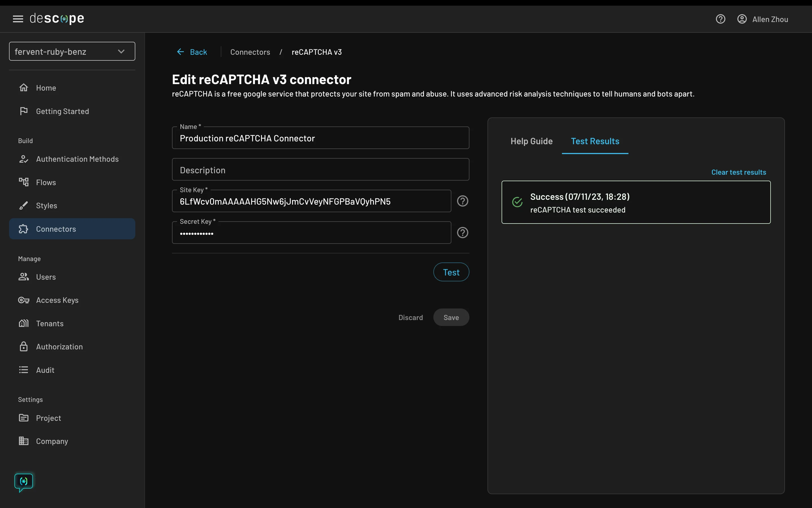Switch to the Help Guide tab
The width and height of the screenshot is (812, 508).
pos(531,141)
